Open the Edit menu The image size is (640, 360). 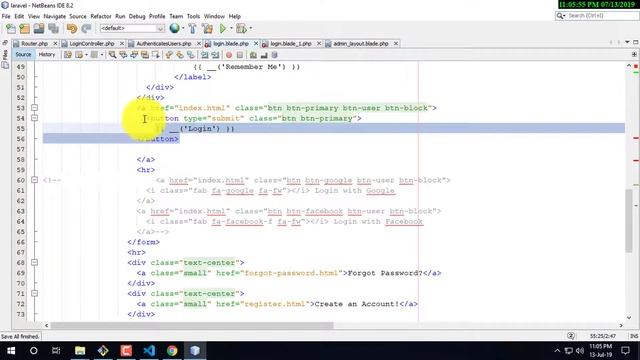[19, 16]
